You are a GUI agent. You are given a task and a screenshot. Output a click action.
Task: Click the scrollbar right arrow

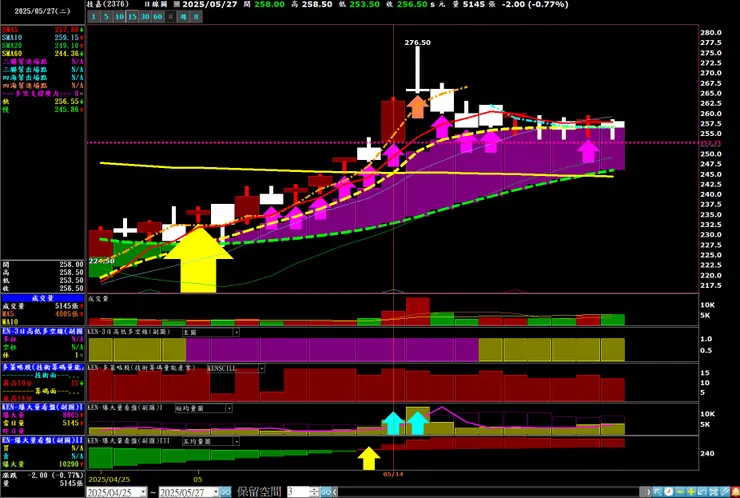[648, 492]
